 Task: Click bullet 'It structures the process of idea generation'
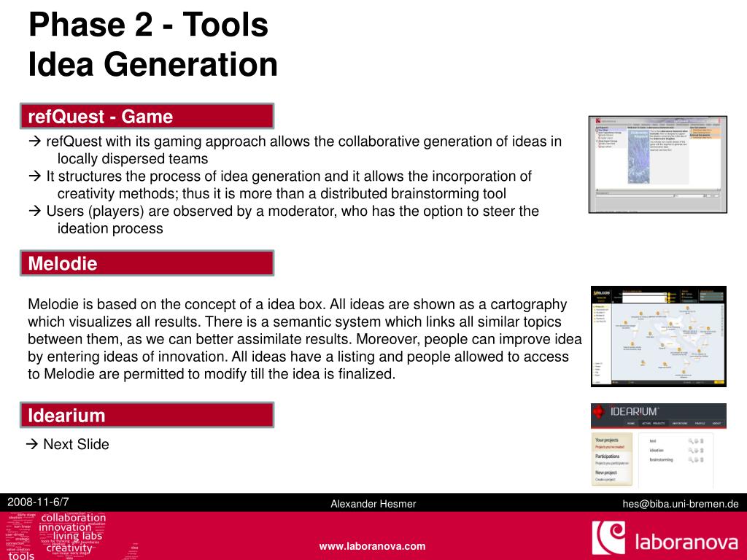click(280, 184)
